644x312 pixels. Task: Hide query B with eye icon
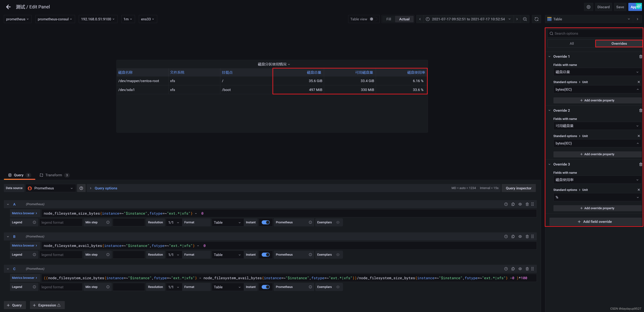pos(520,236)
